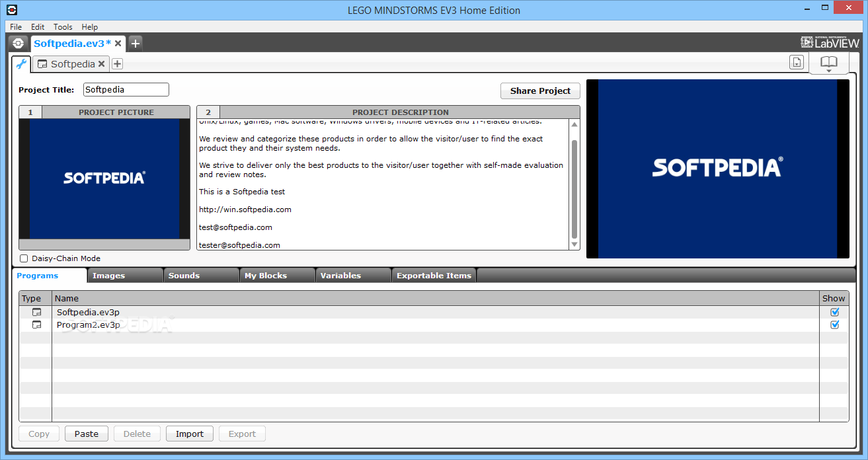868x460 pixels.
Task: Open the Tools menu
Action: (63, 27)
